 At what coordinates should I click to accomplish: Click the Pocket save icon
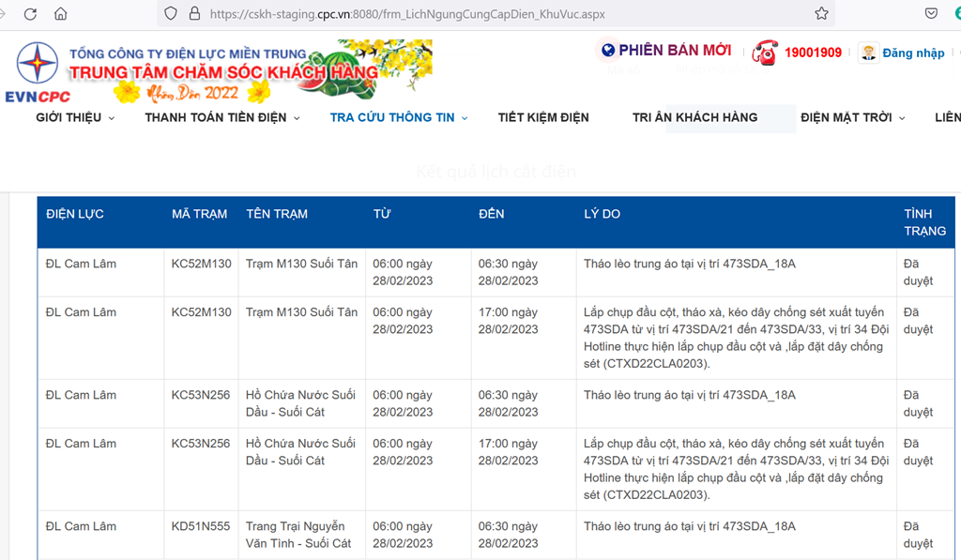[931, 14]
